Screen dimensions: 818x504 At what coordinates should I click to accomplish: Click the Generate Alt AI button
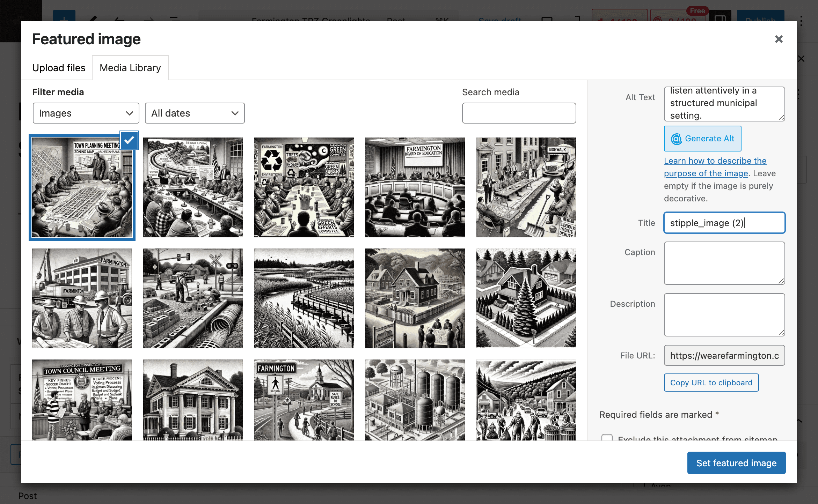coord(702,139)
